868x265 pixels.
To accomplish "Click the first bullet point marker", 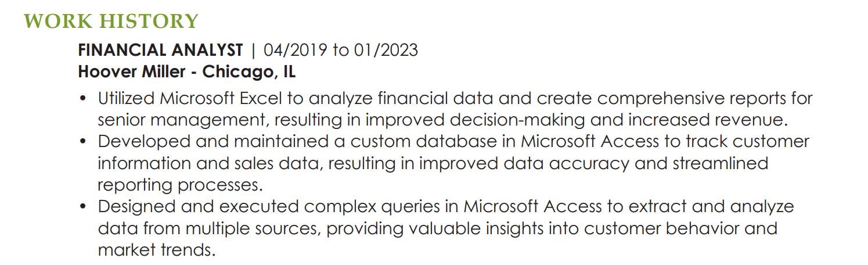I will pos(83,99).
